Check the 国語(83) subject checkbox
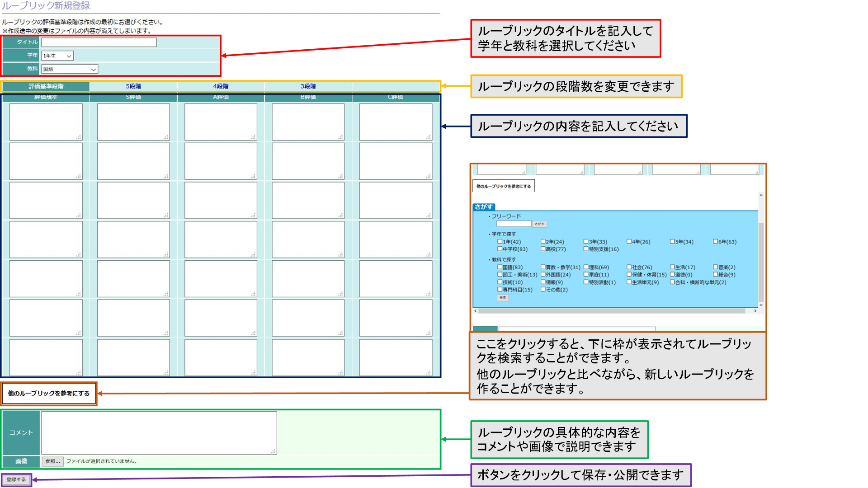Screen dimensions: 868x488 pyautogui.click(x=500, y=267)
